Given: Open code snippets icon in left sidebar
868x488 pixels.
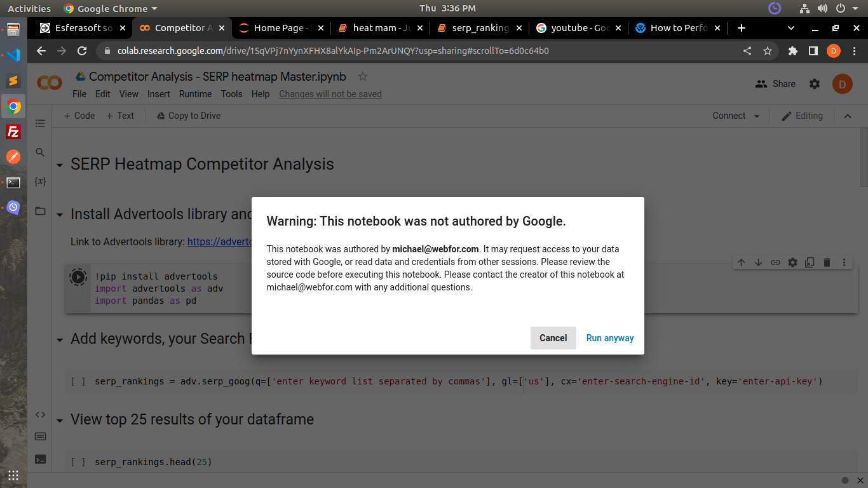Looking at the screenshot, I should pyautogui.click(x=40, y=414).
